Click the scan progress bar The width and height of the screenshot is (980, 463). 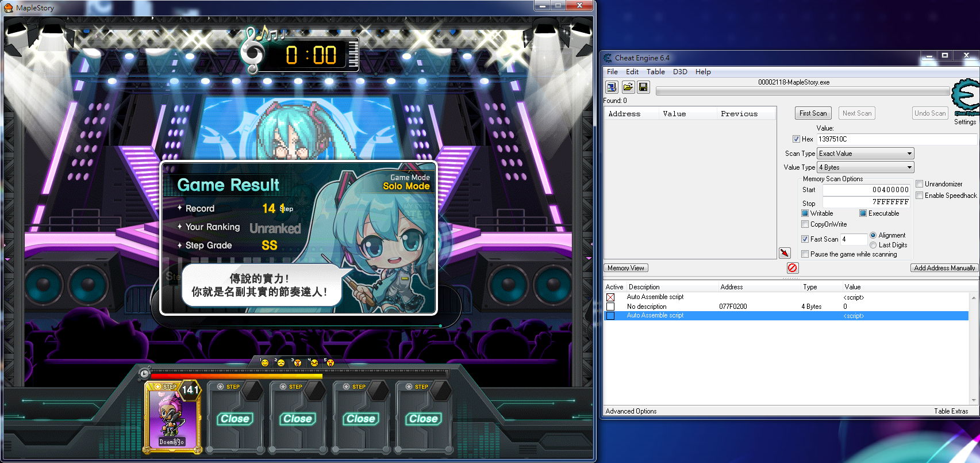point(803,91)
